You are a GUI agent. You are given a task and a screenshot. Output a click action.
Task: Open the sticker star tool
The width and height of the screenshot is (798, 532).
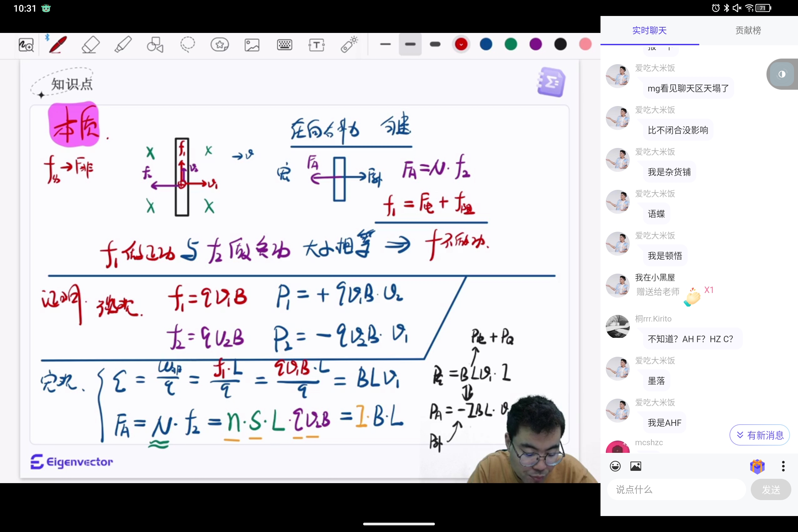click(219, 45)
